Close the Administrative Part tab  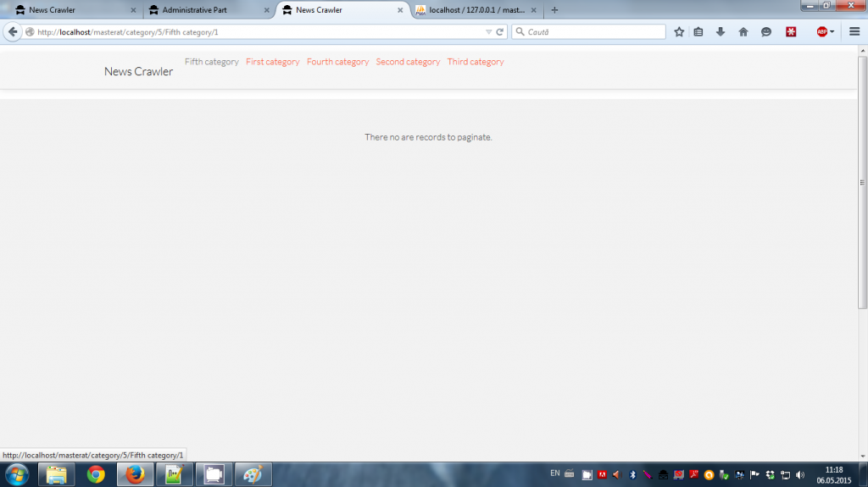click(267, 10)
